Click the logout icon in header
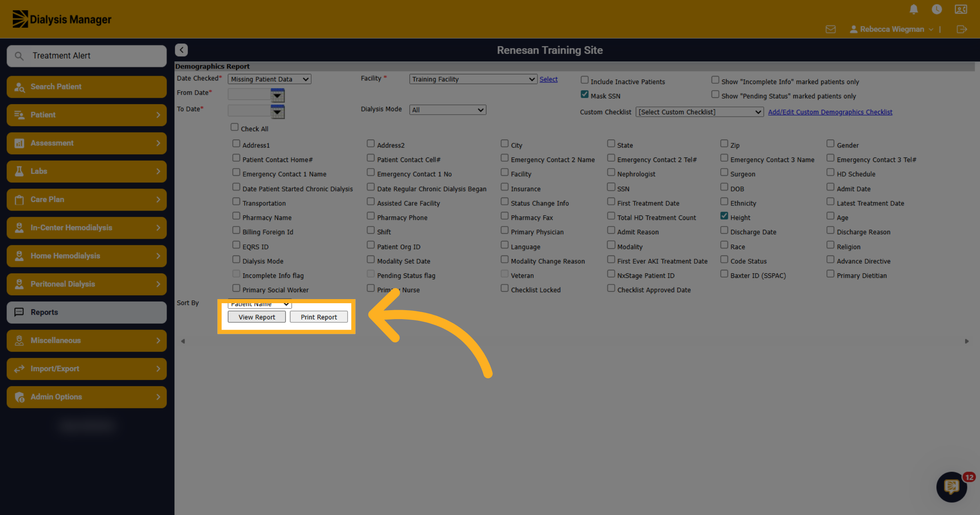This screenshot has width=980, height=515. point(962,29)
